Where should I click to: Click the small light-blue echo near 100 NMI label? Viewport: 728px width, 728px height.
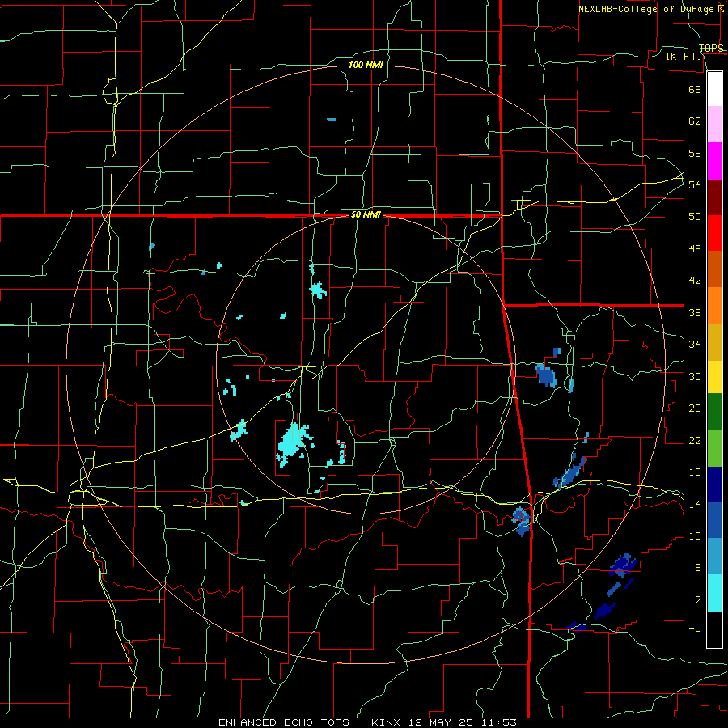[x=332, y=120]
